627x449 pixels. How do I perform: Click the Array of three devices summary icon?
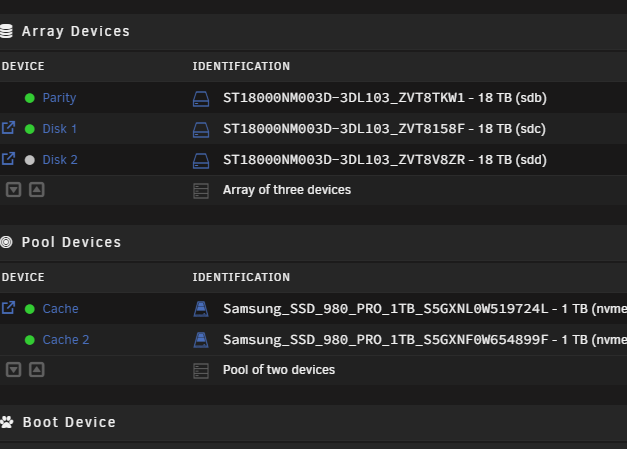tap(201, 191)
